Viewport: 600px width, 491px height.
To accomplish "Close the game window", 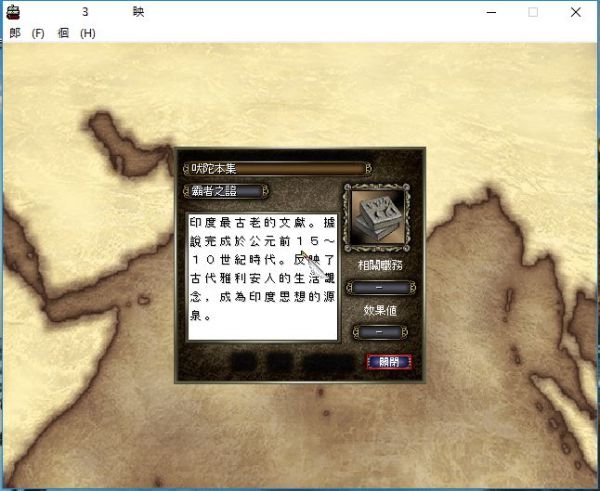I will coord(578,12).
